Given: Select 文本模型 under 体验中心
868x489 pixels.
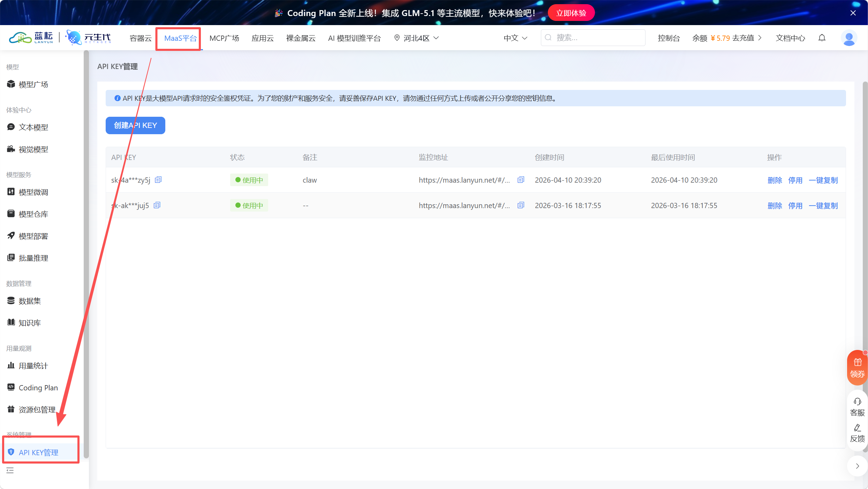Looking at the screenshot, I should 33,127.
